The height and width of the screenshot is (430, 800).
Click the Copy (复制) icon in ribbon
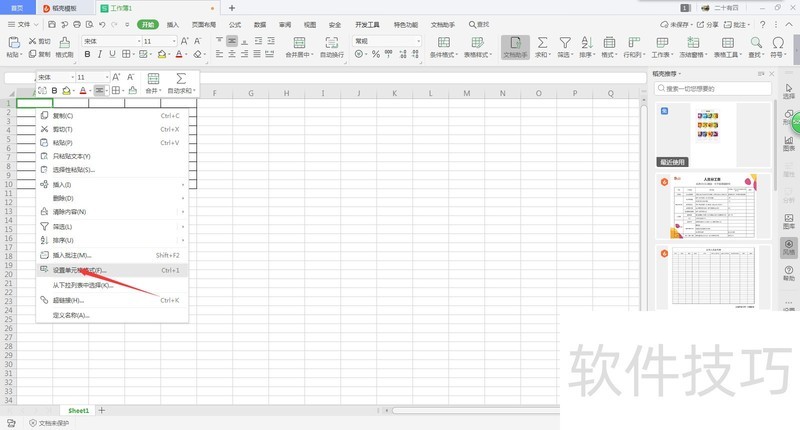point(32,54)
